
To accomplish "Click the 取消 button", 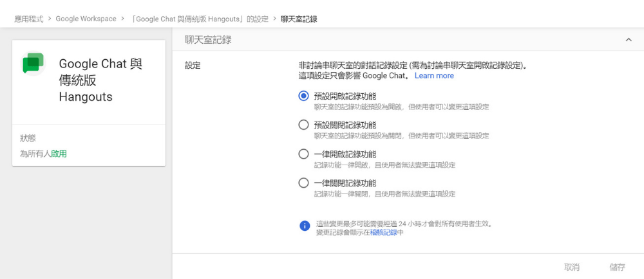I will point(572,267).
